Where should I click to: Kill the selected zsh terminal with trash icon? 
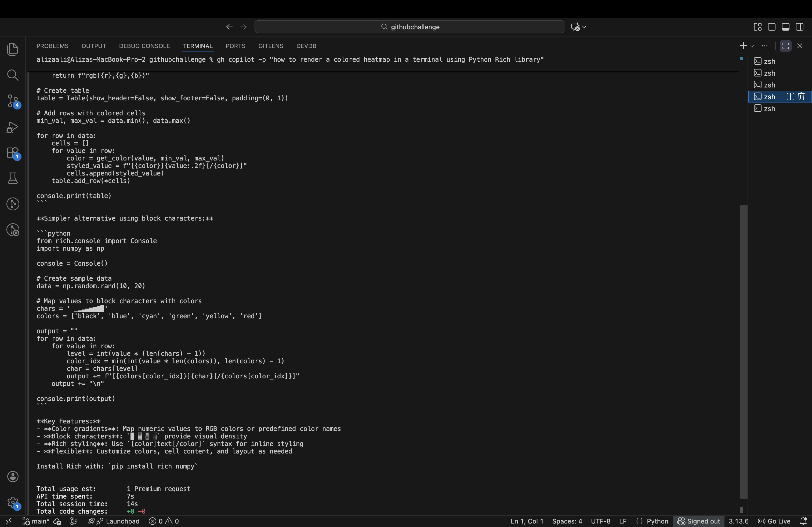801,97
